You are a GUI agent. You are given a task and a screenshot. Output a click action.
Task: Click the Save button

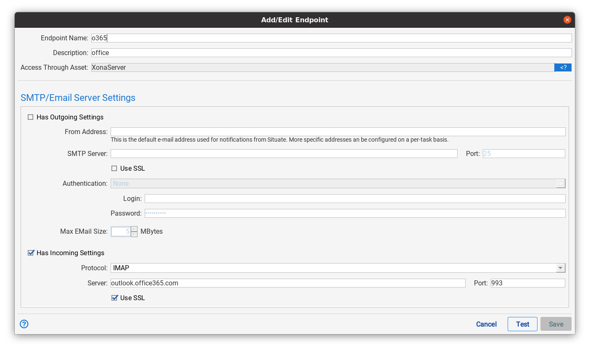[x=556, y=324]
